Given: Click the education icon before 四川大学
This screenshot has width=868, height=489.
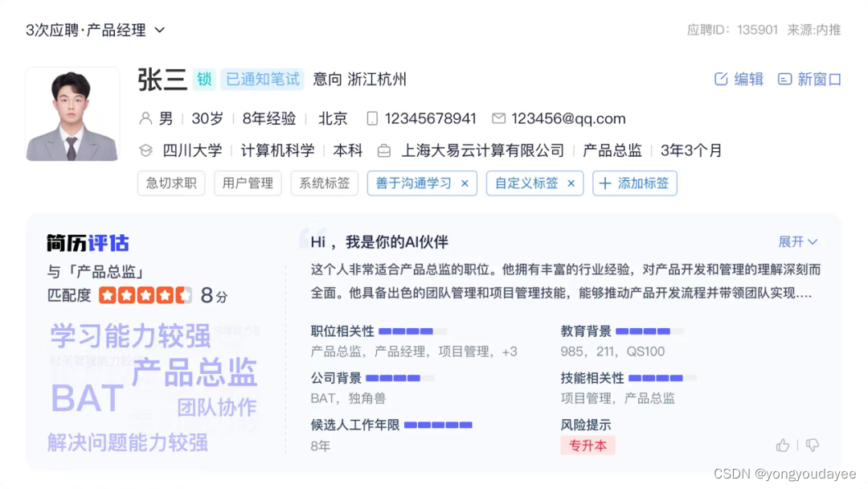Looking at the screenshot, I should click(x=145, y=150).
